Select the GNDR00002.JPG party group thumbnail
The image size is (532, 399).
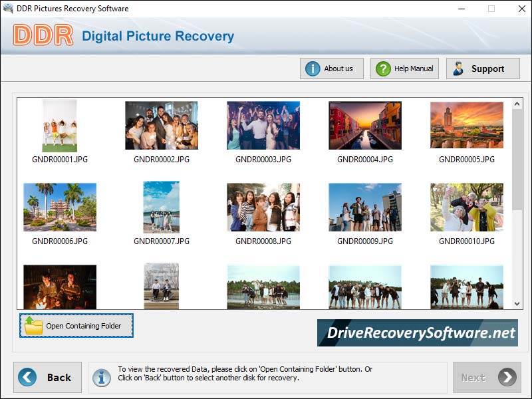(162, 125)
